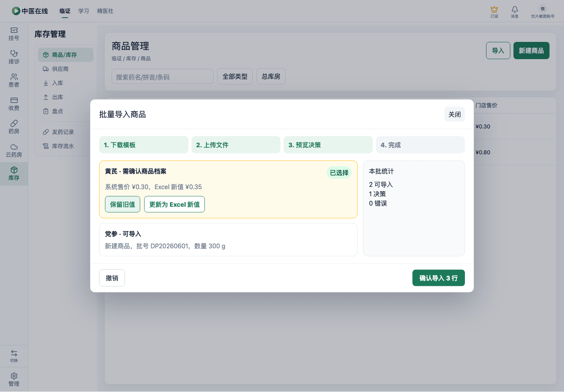Image resolution: width=564 pixels, height=392 pixels.
Task: Click the 撤销 undo button
Action: [112, 278]
